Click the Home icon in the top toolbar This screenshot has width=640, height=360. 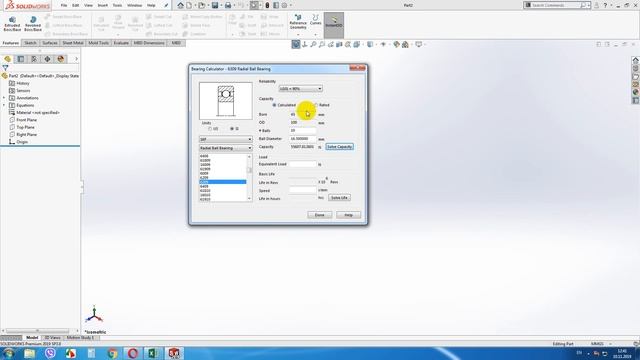click(180, 5)
